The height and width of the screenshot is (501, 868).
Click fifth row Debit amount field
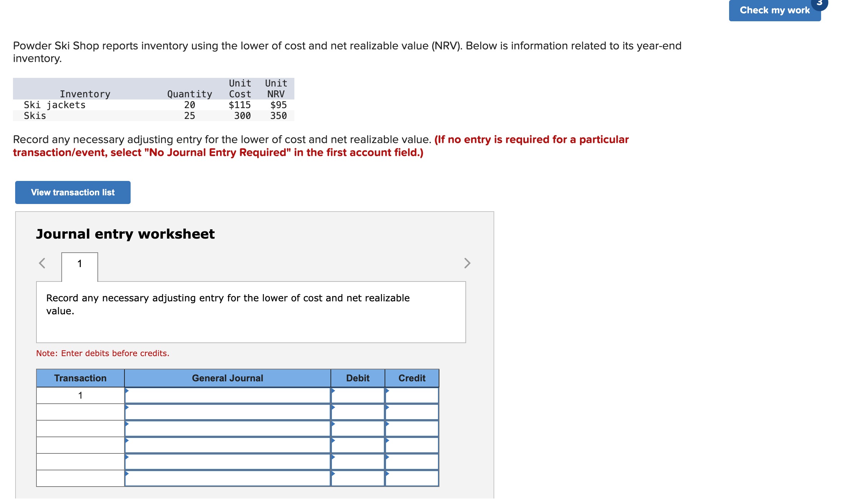[x=358, y=462]
